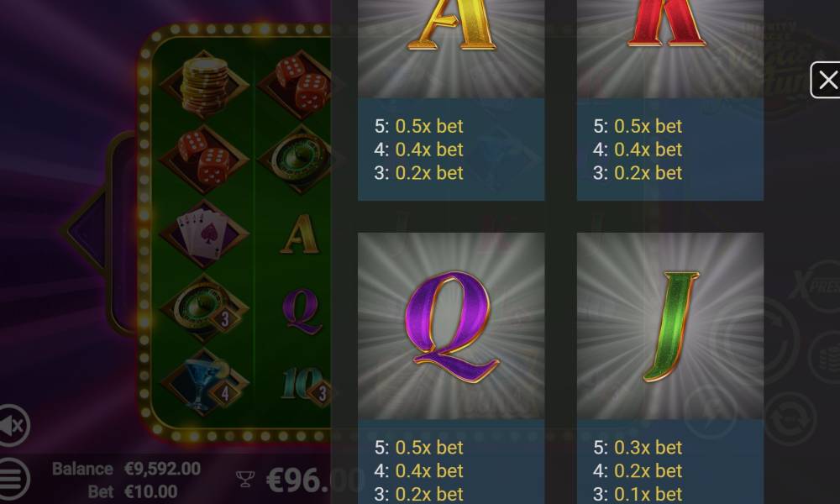Select the red K paytable image
The height and width of the screenshot is (504, 840).
(x=670, y=49)
